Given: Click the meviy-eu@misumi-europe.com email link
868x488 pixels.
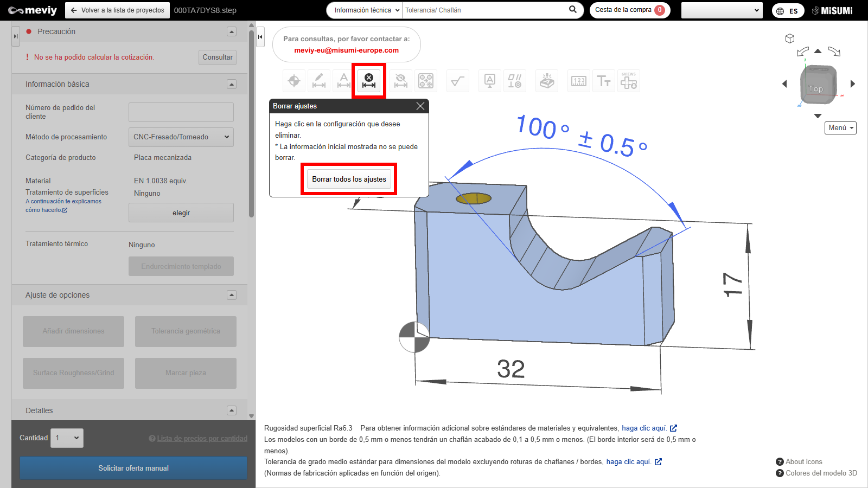Looking at the screenshot, I should click(x=346, y=50).
